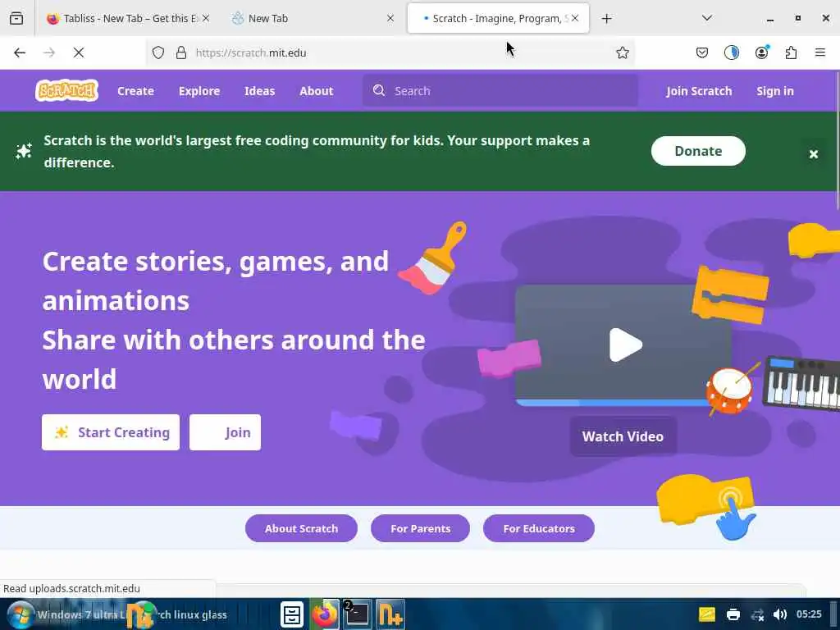The width and height of the screenshot is (840, 630).
Task: Open the Pocket save icon
Action: pos(702,52)
